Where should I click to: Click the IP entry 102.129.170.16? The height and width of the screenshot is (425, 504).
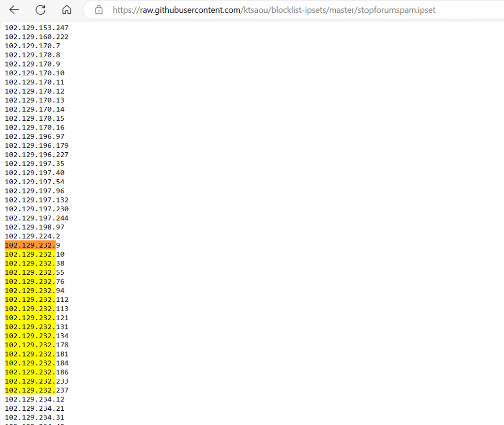click(x=34, y=128)
